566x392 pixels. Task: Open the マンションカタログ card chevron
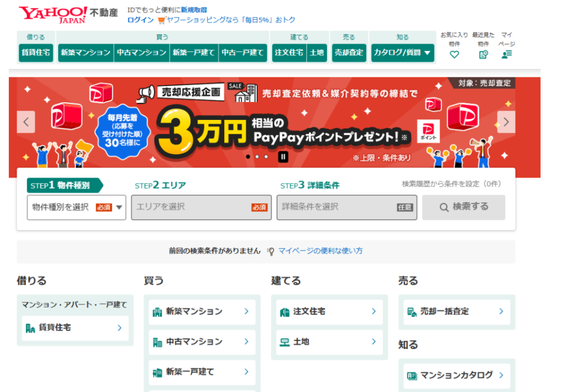pos(501,375)
